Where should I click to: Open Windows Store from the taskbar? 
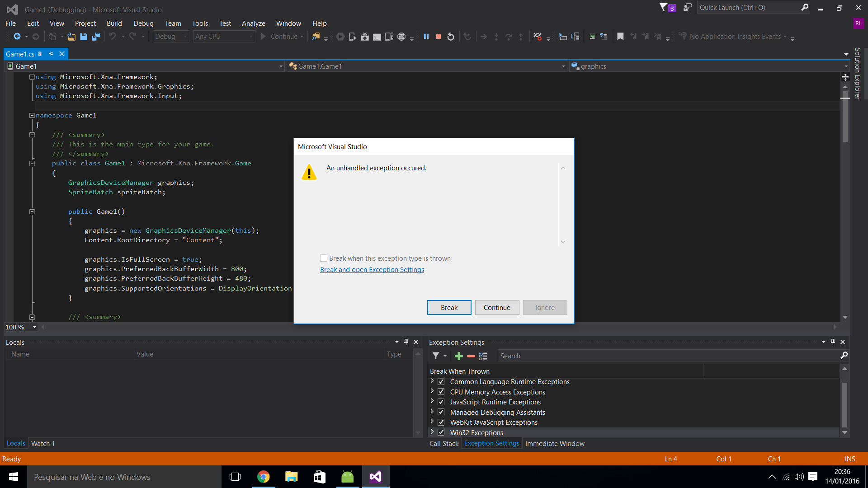point(320,477)
